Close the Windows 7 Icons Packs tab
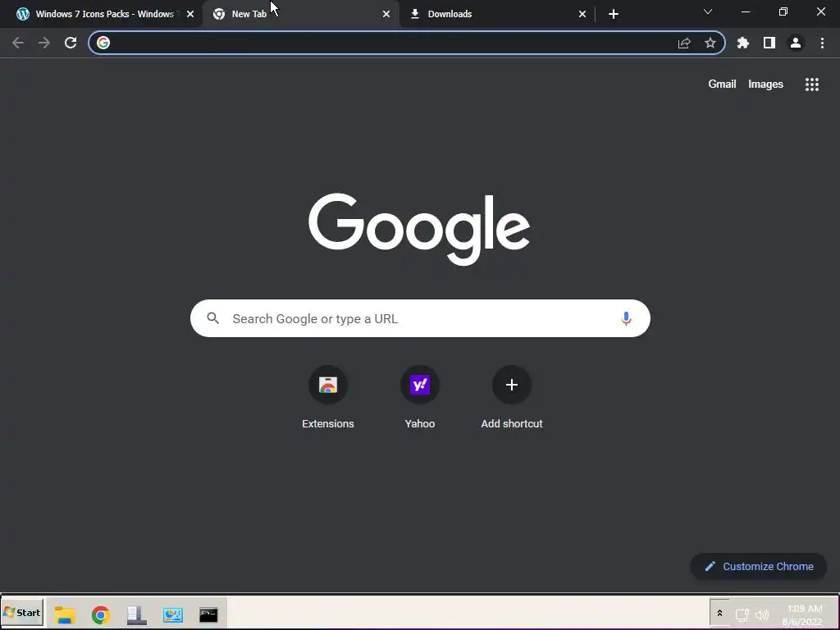This screenshot has height=630, width=840. [x=190, y=15]
